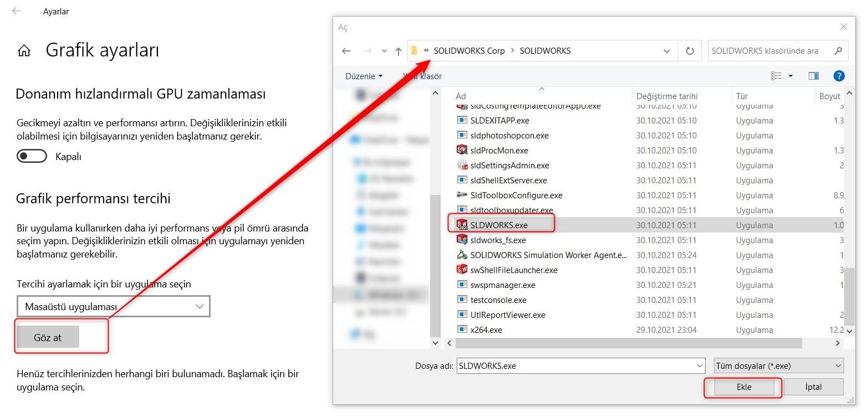Click the sldSettingsAdmin.exe gear icon

(462, 165)
